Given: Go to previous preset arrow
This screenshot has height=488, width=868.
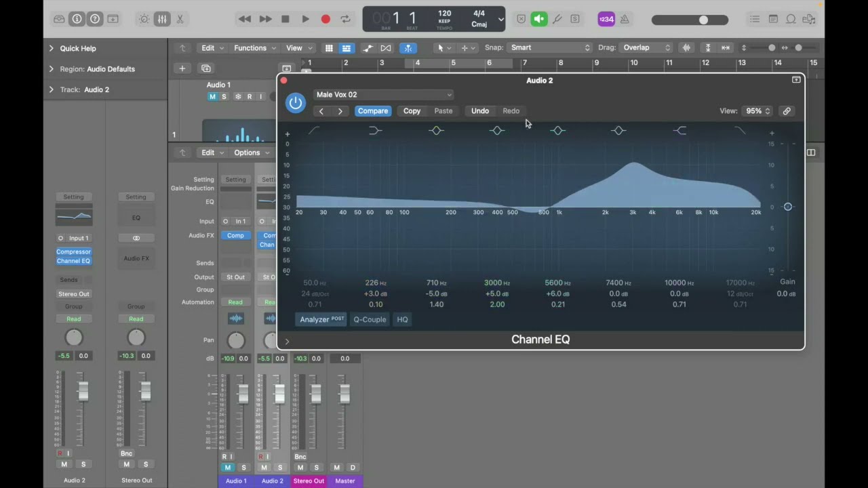Looking at the screenshot, I should [x=321, y=111].
